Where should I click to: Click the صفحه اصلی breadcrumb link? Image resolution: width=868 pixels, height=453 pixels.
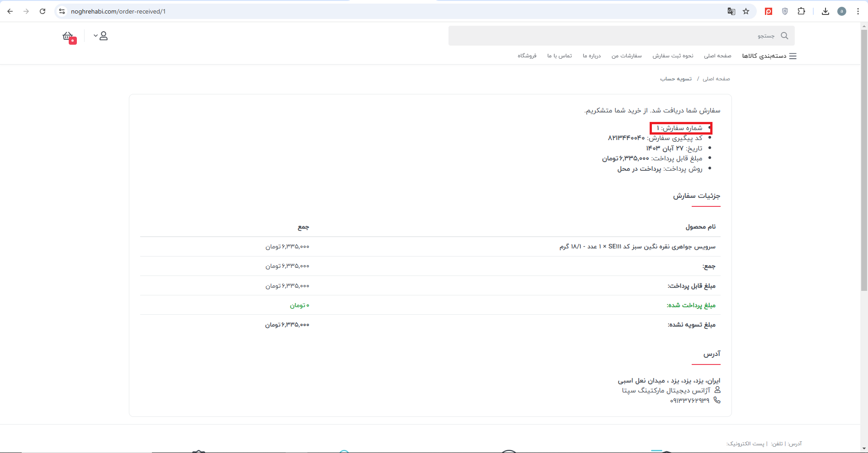coord(716,79)
